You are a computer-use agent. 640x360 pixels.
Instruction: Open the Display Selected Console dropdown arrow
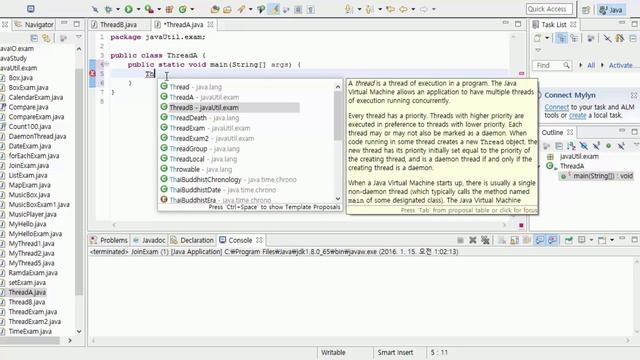(x=591, y=240)
